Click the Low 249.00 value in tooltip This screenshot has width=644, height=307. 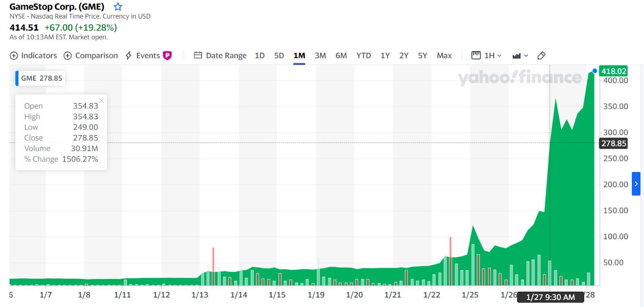click(x=85, y=127)
